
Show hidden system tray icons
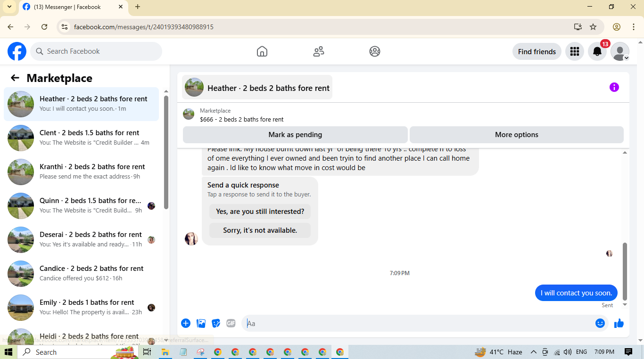click(x=534, y=352)
